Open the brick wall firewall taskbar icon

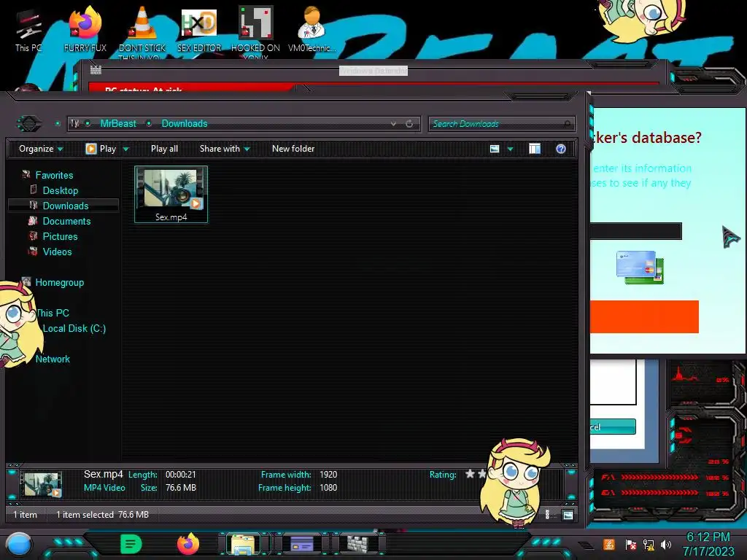point(358,544)
